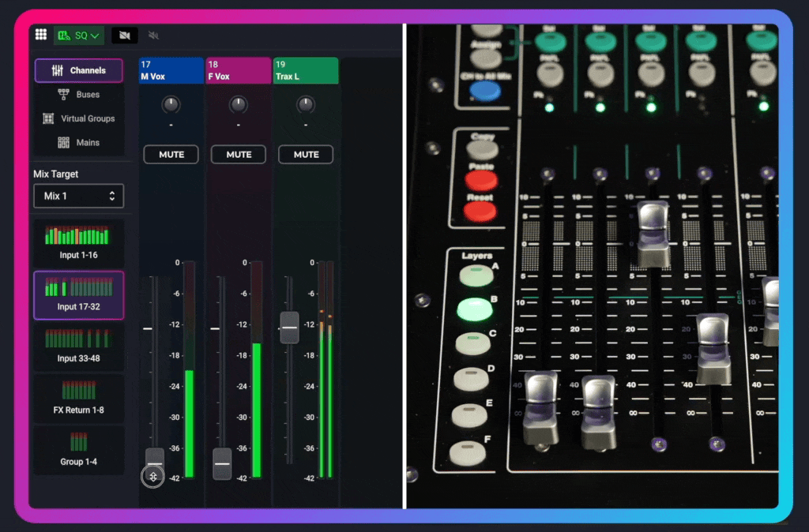
Task: Select the FX Return 1-8 bank
Action: [78, 397]
